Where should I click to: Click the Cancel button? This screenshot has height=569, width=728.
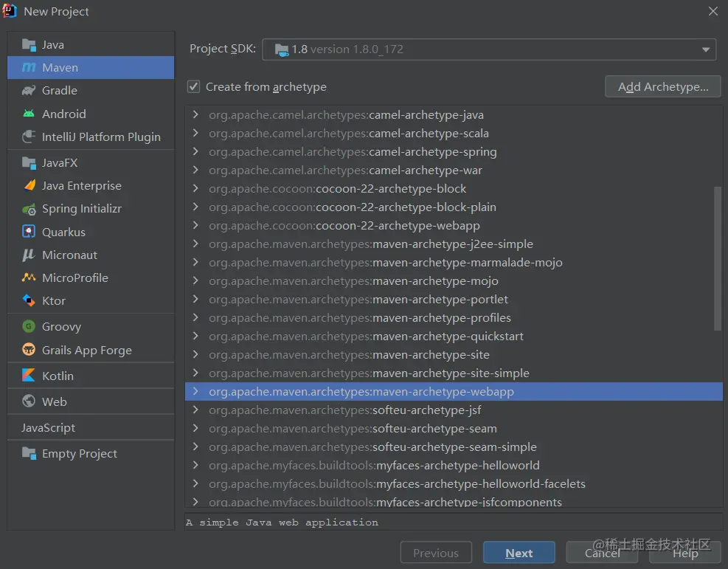click(x=602, y=553)
